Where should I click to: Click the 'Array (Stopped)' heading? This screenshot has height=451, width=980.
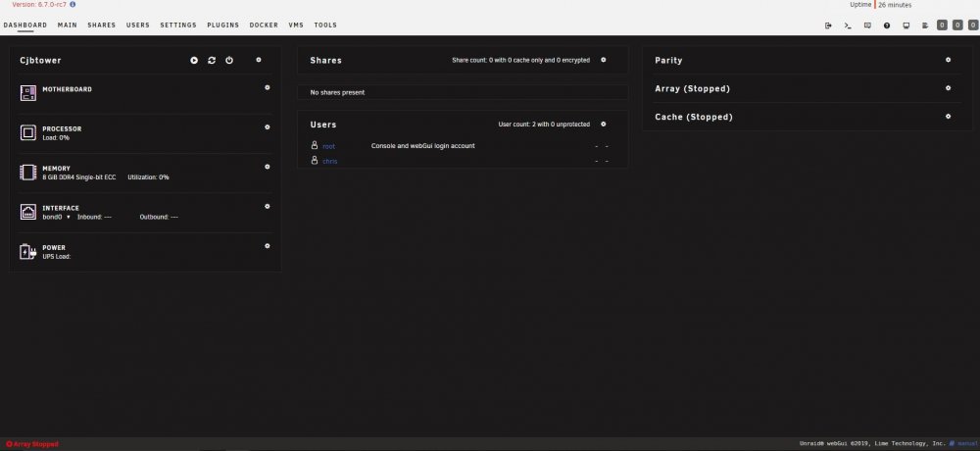pyautogui.click(x=693, y=89)
